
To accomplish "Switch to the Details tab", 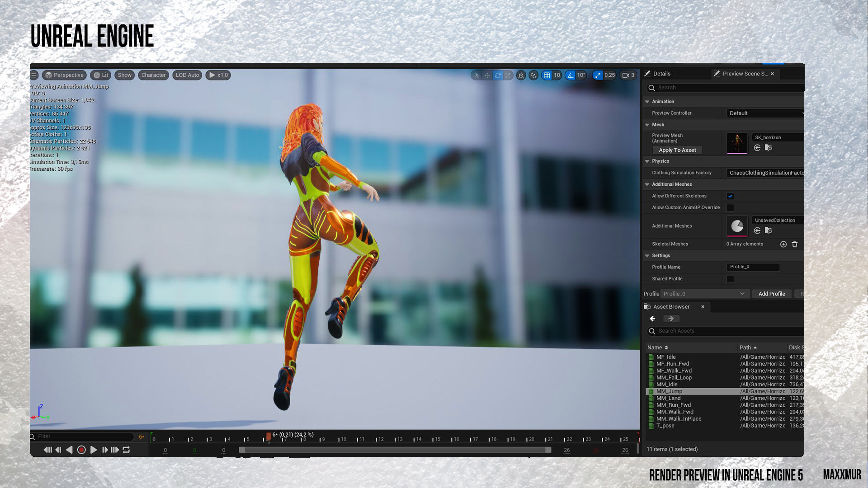I will click(658, 74).
